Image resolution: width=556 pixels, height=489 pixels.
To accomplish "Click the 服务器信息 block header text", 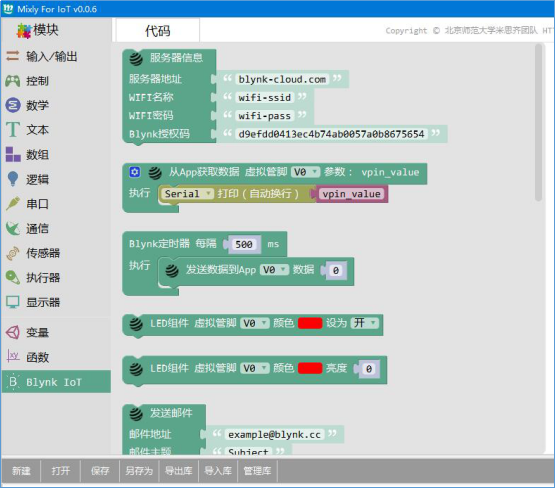I will [176, 58].
